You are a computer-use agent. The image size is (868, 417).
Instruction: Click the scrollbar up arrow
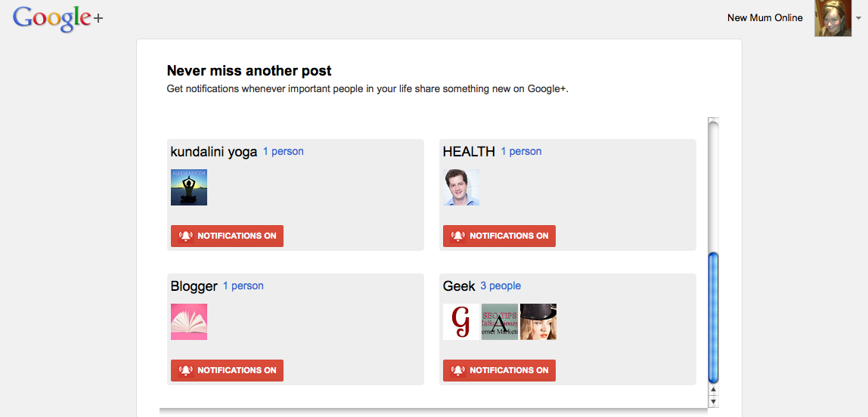pyautogui.click(x=714, y=391)
